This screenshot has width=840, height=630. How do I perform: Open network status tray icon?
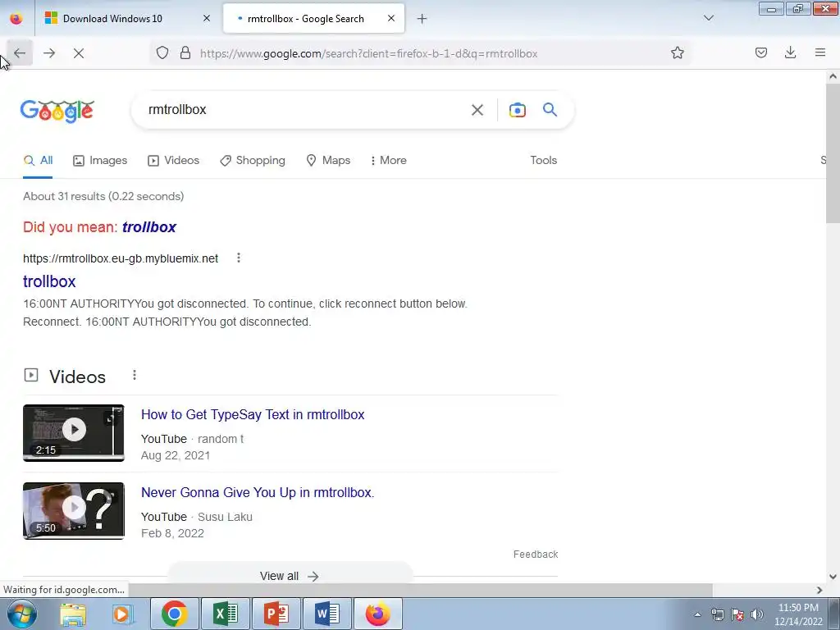pos(717,614)
